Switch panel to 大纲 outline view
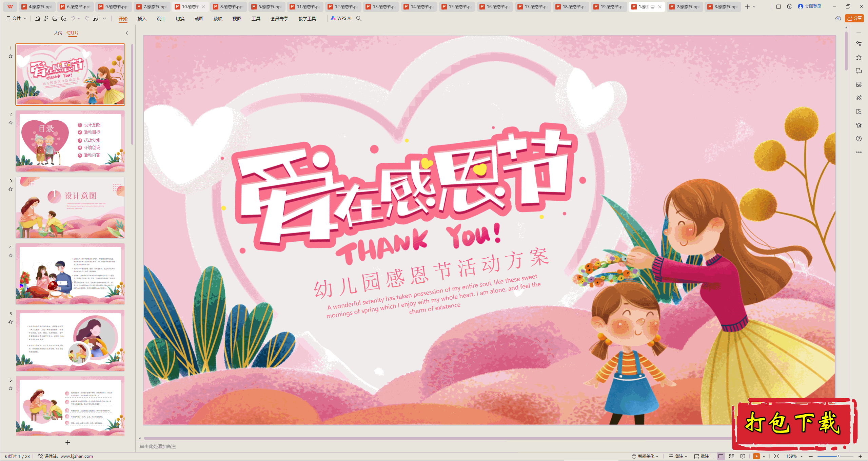The width and height of the screenshot is (868, 461). coord(58,33)
